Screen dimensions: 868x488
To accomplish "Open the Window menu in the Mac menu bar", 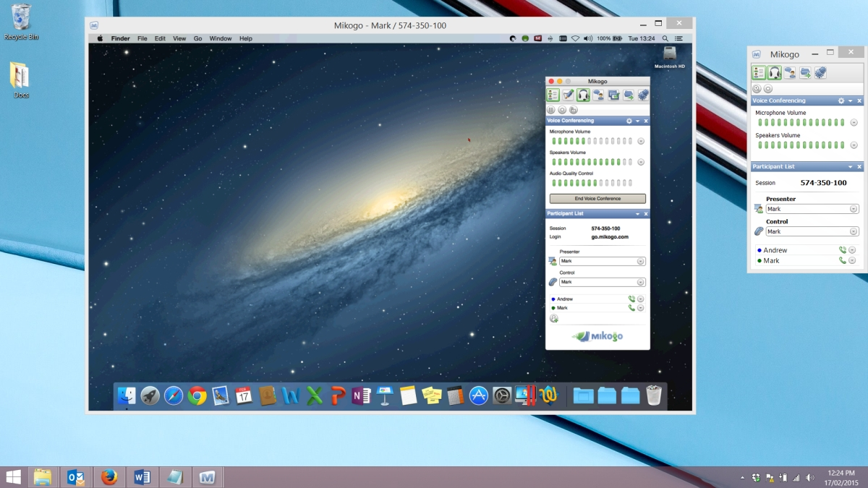I will 221,38.
